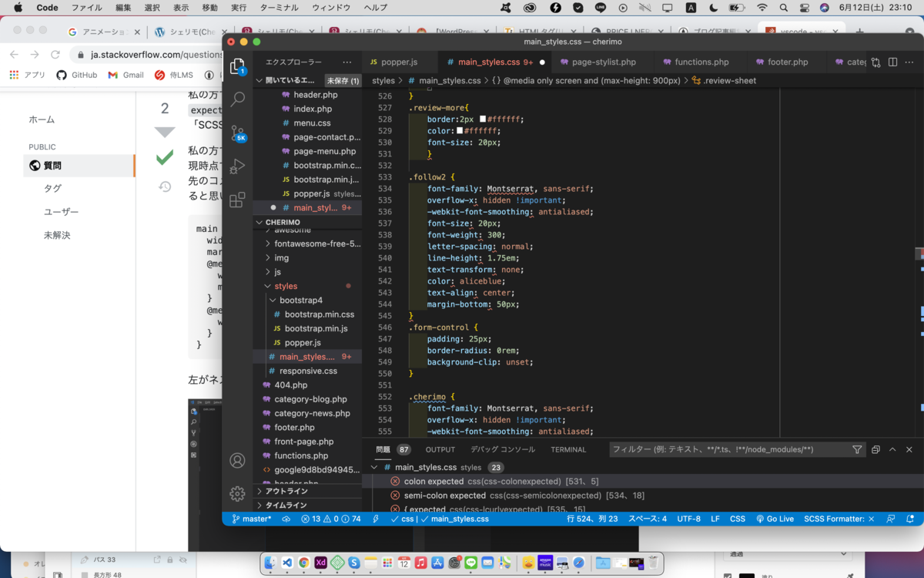Viewport: 924px width, 578px height.
Task: Collapse the open editors section in Explorer
Action: click(x=260, y=80)
